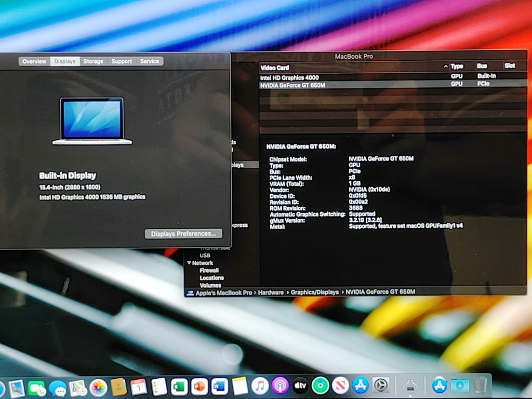Click the 15.4-inch (2880 x 1800) text
532x399 pixels.
(70, 187)
